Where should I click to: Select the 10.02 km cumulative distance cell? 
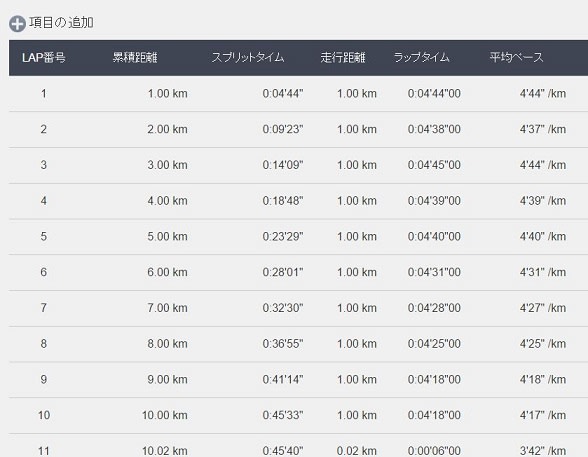(x=165, y=451)
